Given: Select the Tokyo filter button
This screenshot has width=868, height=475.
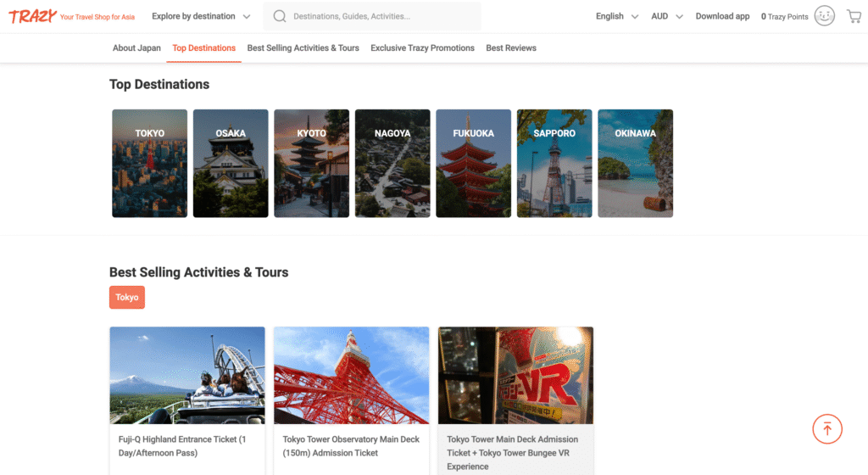Looking at the screenshot, I should click(127, 298).
